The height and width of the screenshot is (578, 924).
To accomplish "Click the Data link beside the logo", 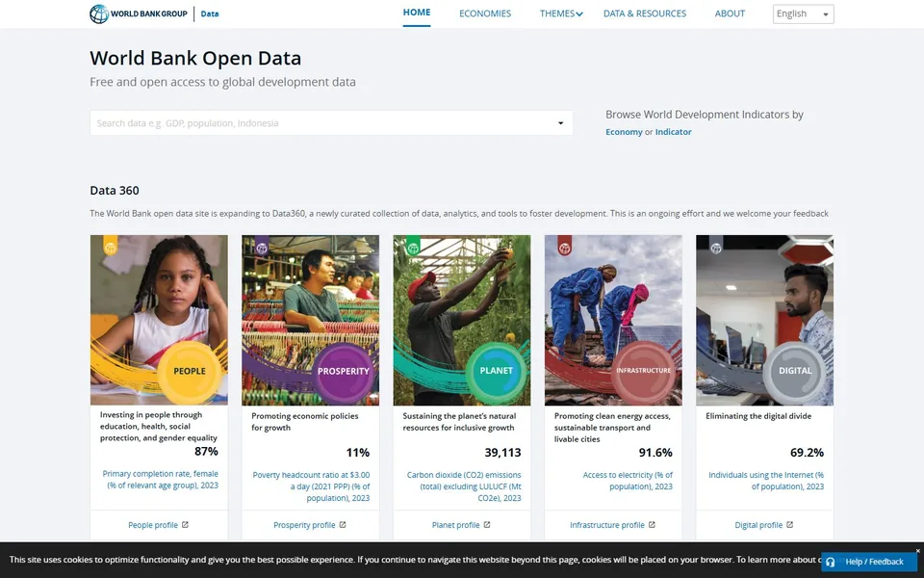I will tap(209, 13).
